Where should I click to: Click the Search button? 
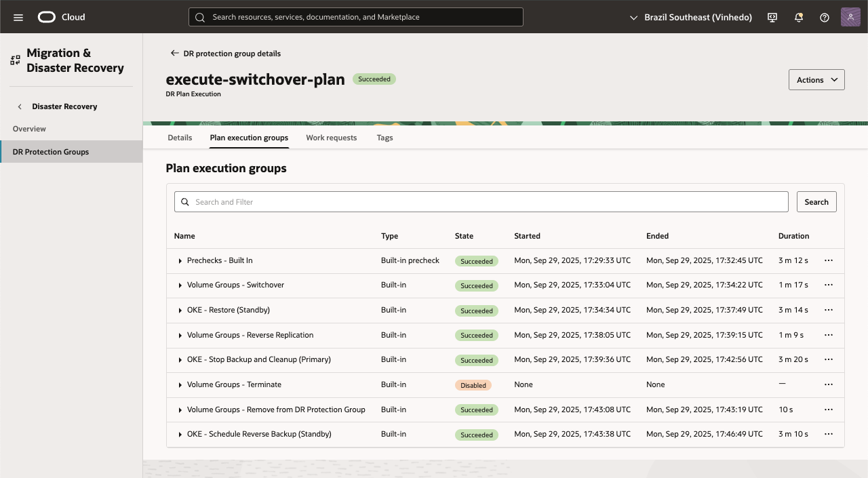[816, 201]
